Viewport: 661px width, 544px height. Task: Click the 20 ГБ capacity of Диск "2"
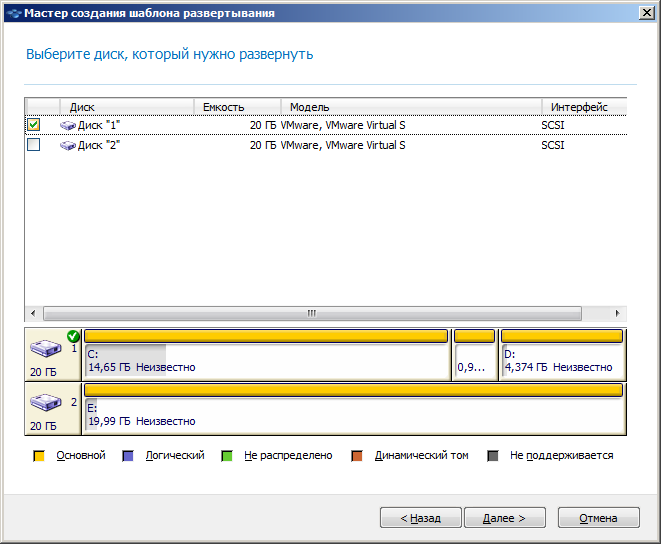pyautogui.click(x=263, y=145)
